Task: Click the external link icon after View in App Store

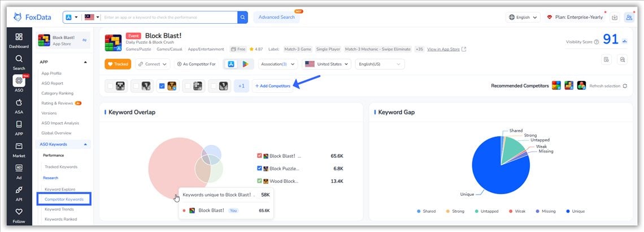Action: [x=464, y=49]
